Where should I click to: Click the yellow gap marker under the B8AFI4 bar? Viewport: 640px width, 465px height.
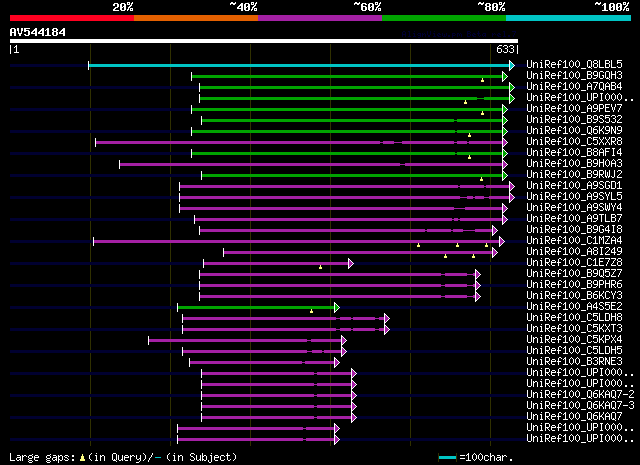click(469, 157)
